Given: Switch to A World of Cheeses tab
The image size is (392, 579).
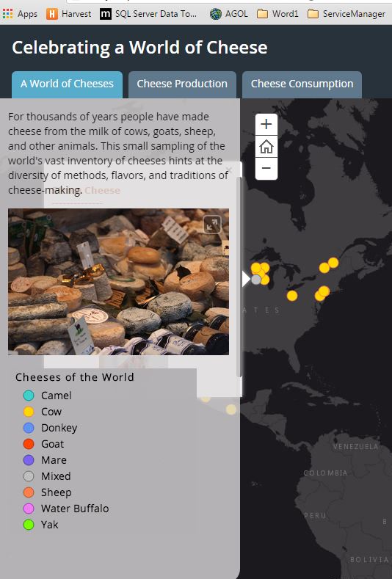Looking at the screenshot, I should pos(67,84).
